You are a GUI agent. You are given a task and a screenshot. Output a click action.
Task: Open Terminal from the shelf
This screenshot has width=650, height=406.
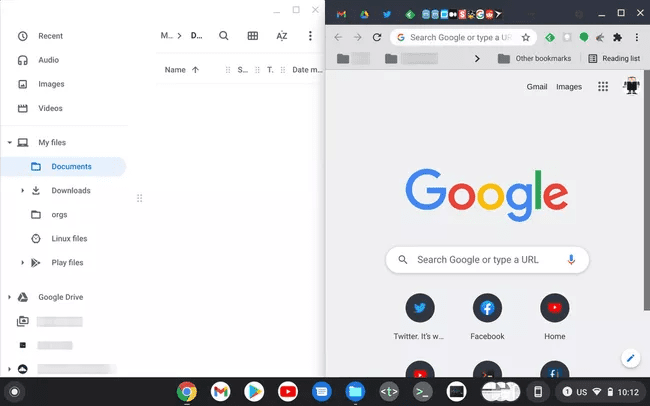[x=422, y=391]
